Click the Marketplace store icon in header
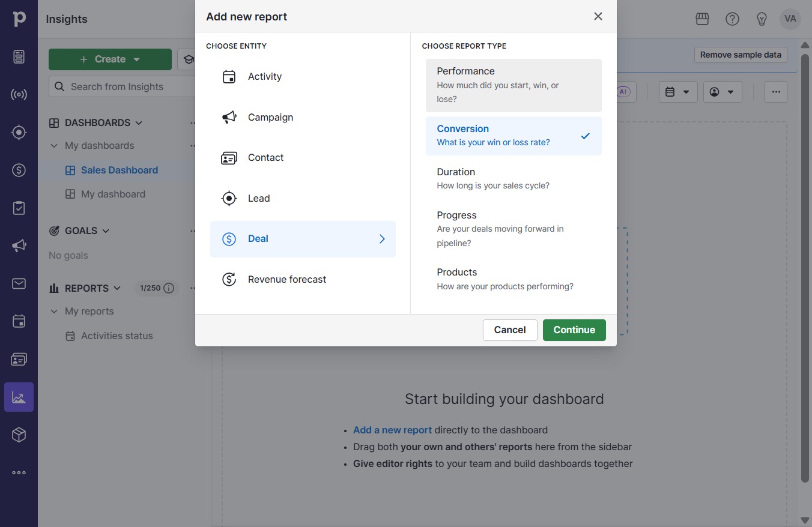Image resolution: width=812 pixels, height=527 pixels. 703,19
